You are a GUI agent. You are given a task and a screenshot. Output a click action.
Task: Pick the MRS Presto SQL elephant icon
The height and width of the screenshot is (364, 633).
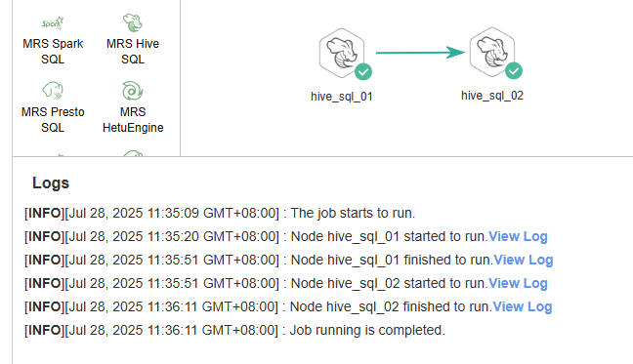click(53, 91)
